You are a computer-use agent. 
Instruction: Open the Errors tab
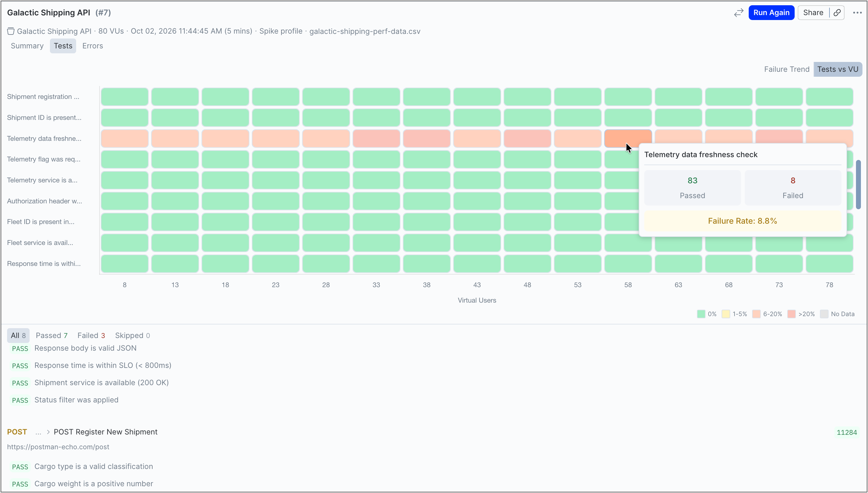point(92,46)
